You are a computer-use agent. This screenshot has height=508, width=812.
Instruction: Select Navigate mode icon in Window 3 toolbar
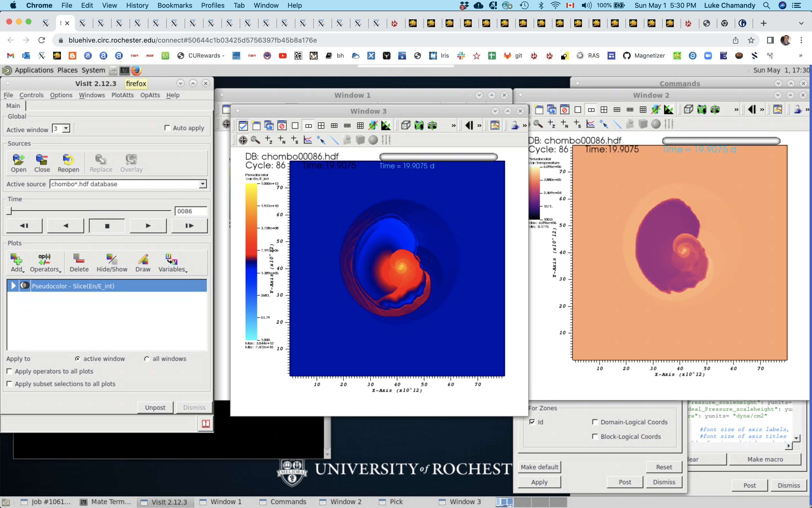pos(243,140)
